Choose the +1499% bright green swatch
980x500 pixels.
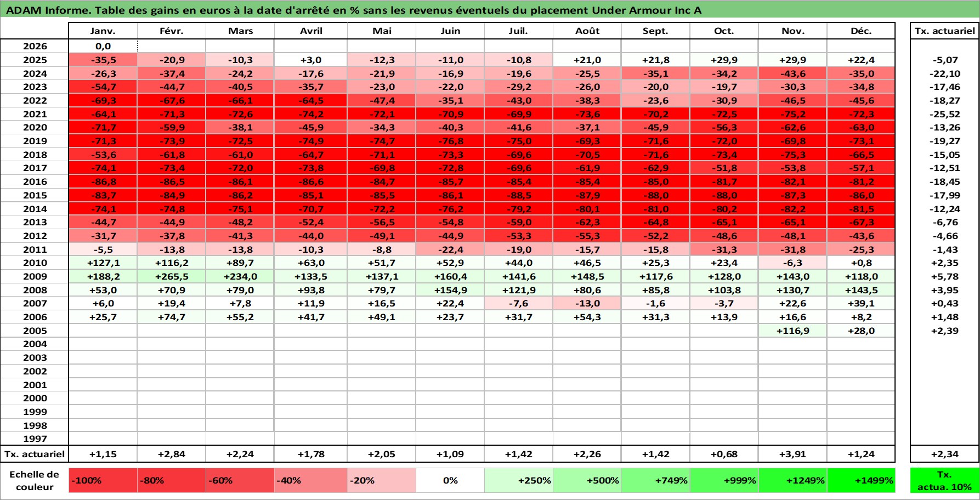[861, 480]
